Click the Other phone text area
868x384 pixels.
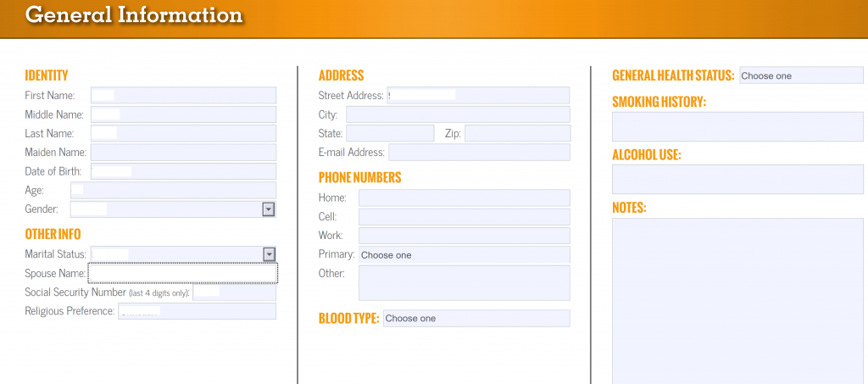[x=464, y=283]
